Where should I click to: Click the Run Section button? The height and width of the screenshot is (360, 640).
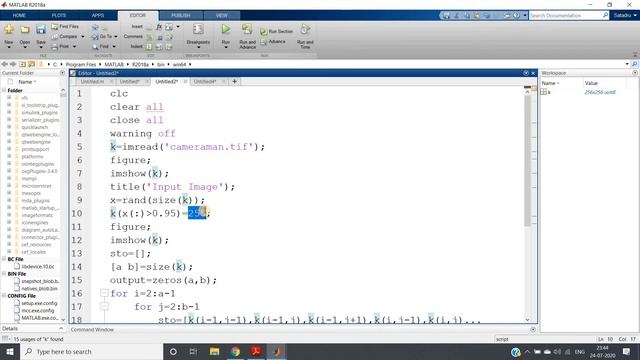(276, 31)
